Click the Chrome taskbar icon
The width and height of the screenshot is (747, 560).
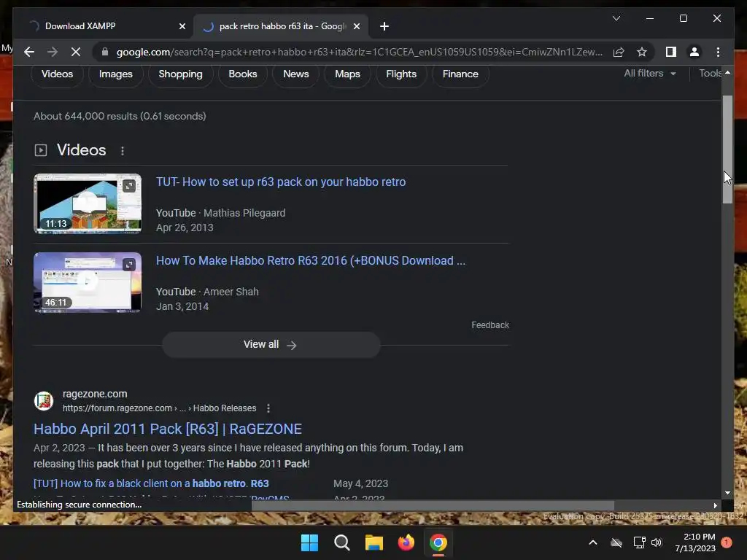pos(438,542)
